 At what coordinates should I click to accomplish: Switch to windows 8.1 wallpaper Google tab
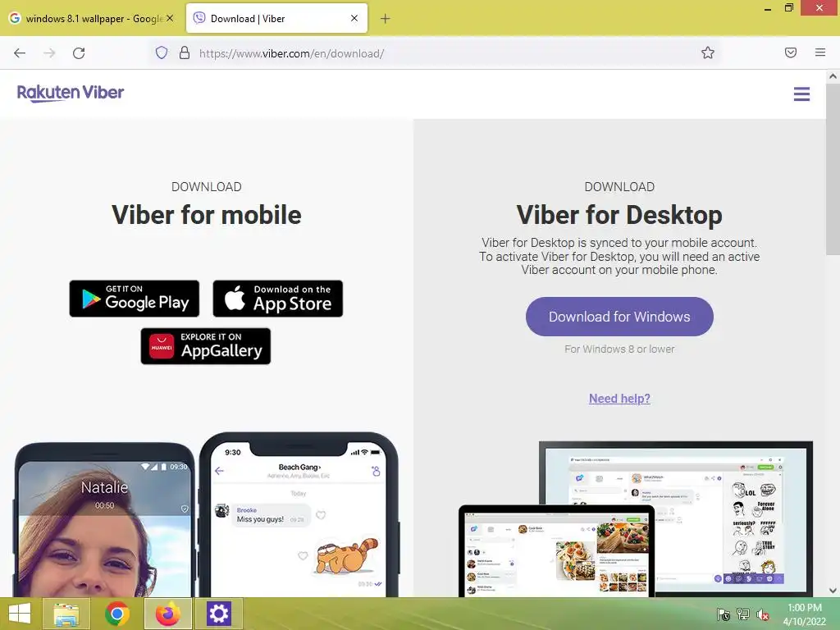coord(92,18)
